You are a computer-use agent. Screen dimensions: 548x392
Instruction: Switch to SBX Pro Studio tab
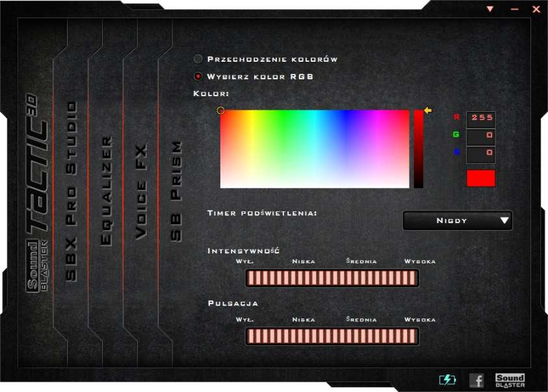click(x=72, y=190)
